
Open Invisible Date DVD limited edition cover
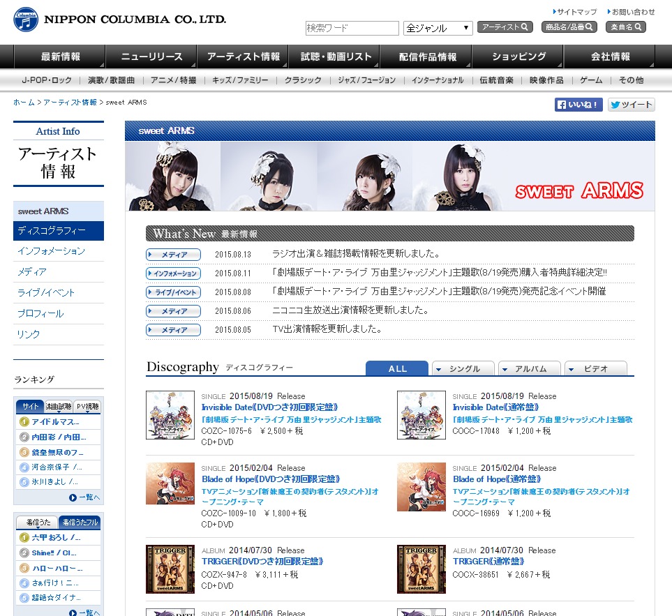pyautogui.click(x=170, y=415)
